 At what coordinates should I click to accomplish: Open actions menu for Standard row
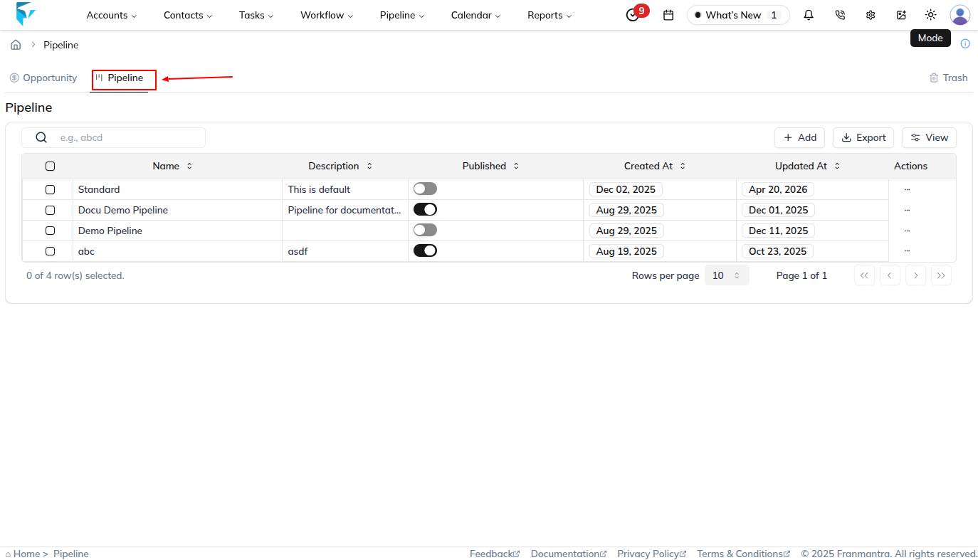tap(907, 189)
